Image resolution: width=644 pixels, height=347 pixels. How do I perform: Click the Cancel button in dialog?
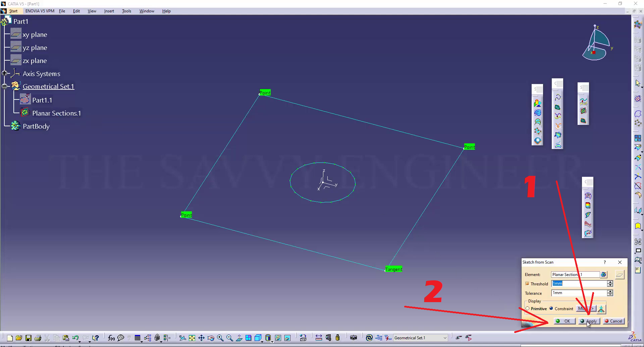(613, 321)
